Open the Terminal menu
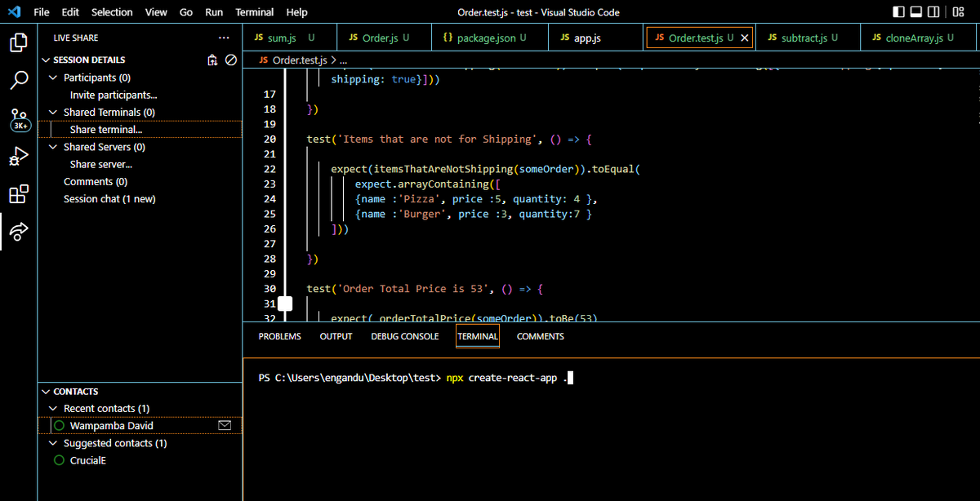 pyautogui.click(x=255, y=12)
